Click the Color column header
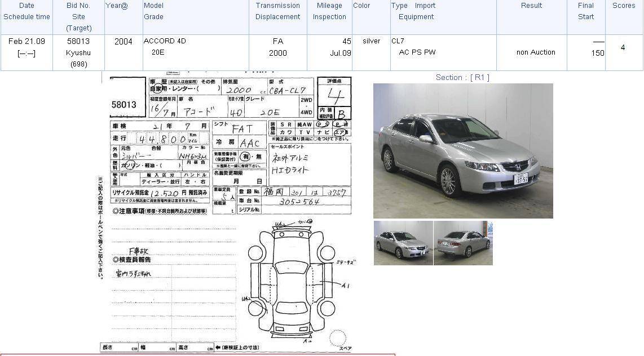 (361, 6)
